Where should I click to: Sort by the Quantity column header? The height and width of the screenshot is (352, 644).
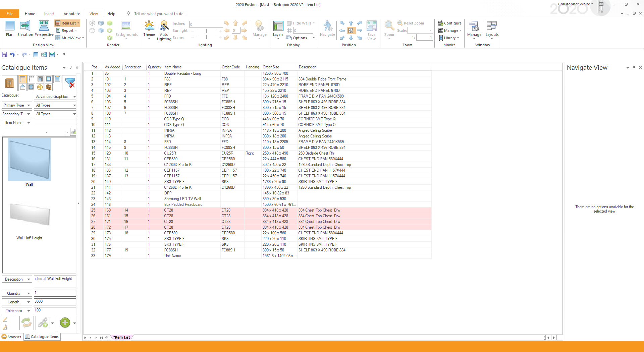pos(155,67)
